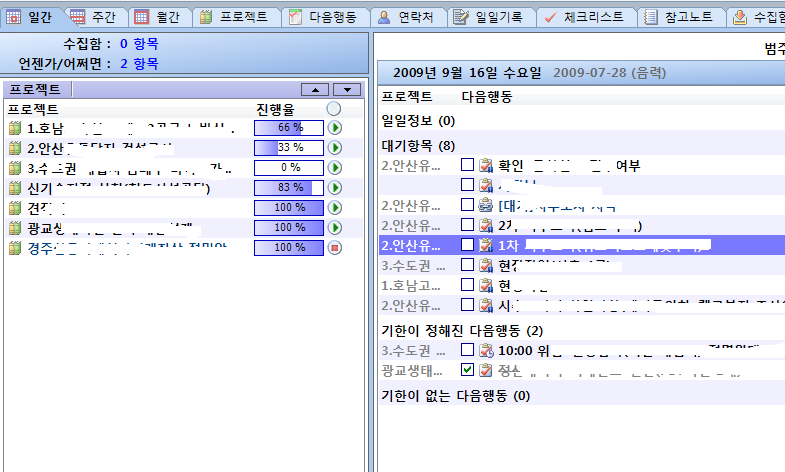
Task: Click book icon of 경주 project
Action: pos(15,248)
